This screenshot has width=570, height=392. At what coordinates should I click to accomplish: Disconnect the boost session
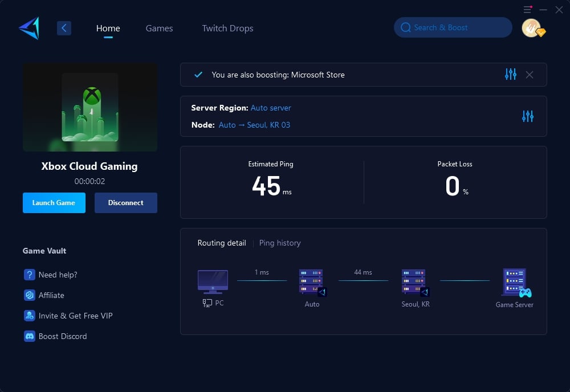tap(126, 203)
